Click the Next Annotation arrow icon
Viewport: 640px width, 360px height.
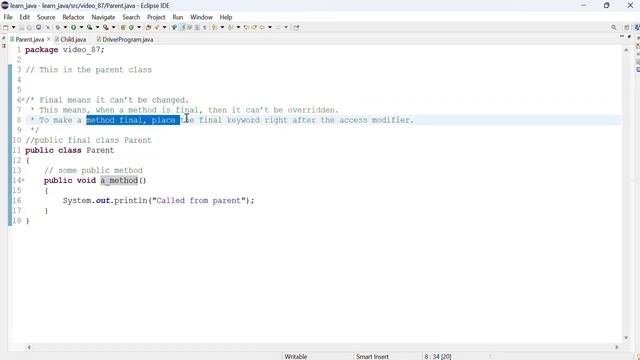coord(214,27)
